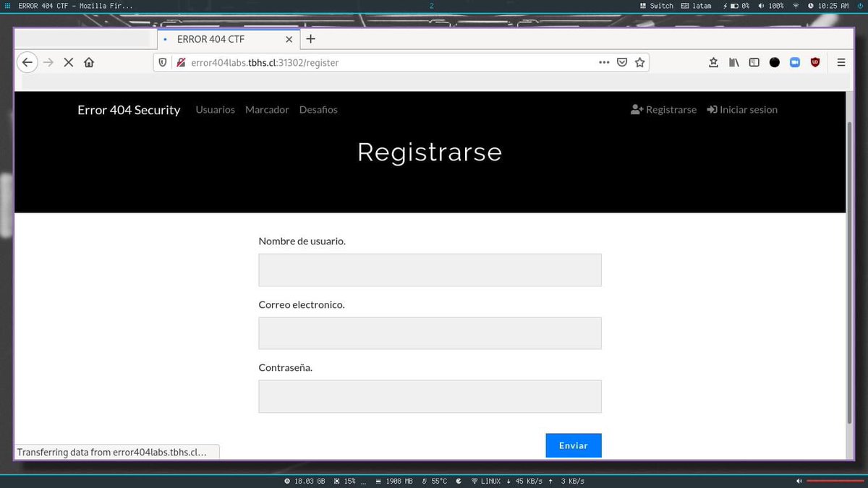This screenshot has width=868, height=488.
Task: Bookmark this page with the star
Action: tap(639, 63)
